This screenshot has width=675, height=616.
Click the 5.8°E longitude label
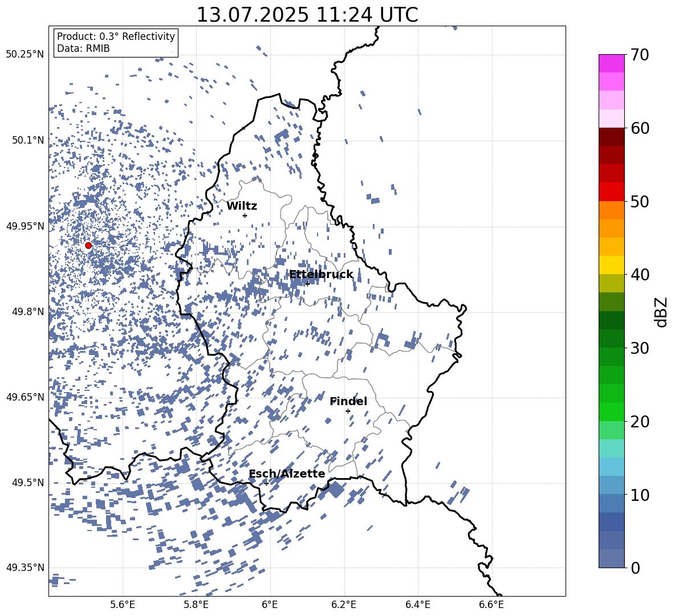point(196,605)
